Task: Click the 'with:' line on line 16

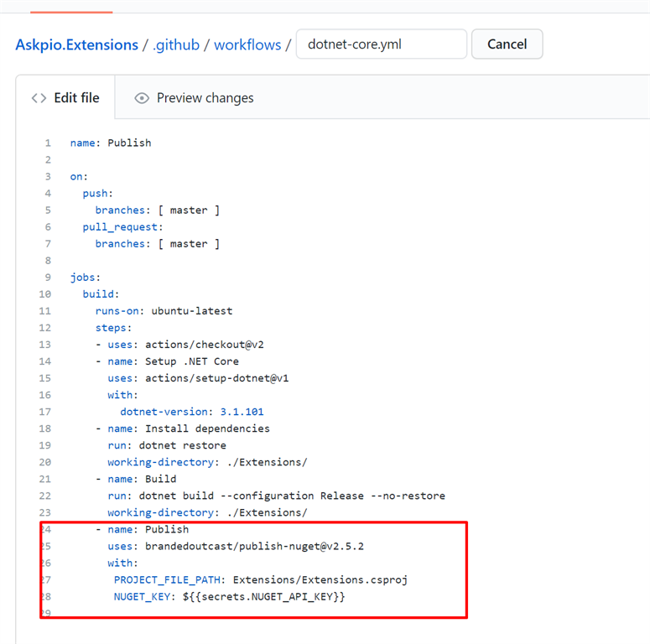Action: coord(122,395)
